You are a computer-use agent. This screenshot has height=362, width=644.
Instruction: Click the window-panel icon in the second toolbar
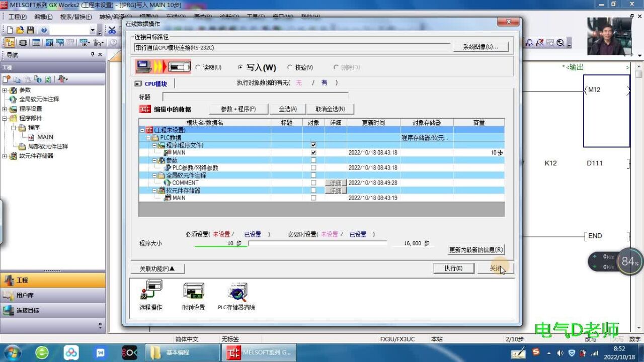click(36, 43)
